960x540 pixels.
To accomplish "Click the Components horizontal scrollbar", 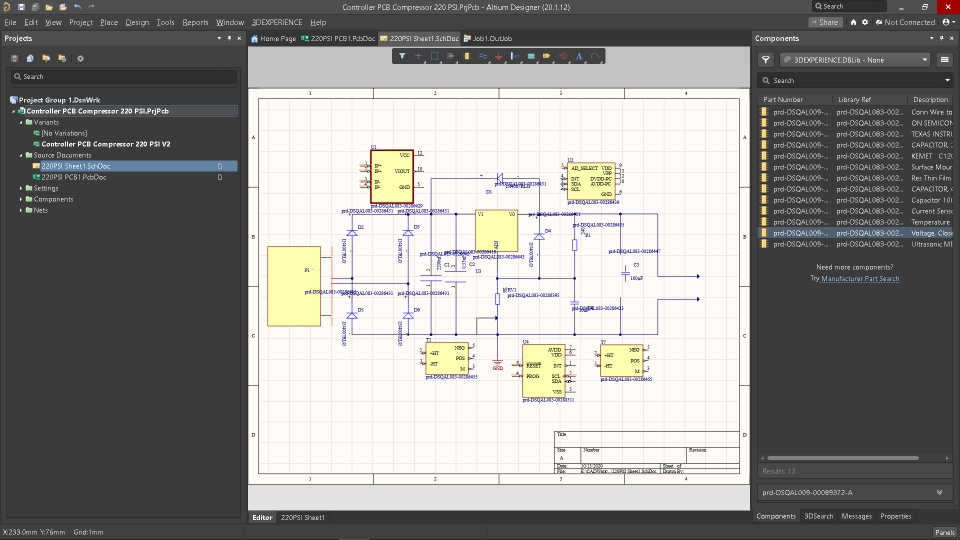I will click(x=842, y=458).
